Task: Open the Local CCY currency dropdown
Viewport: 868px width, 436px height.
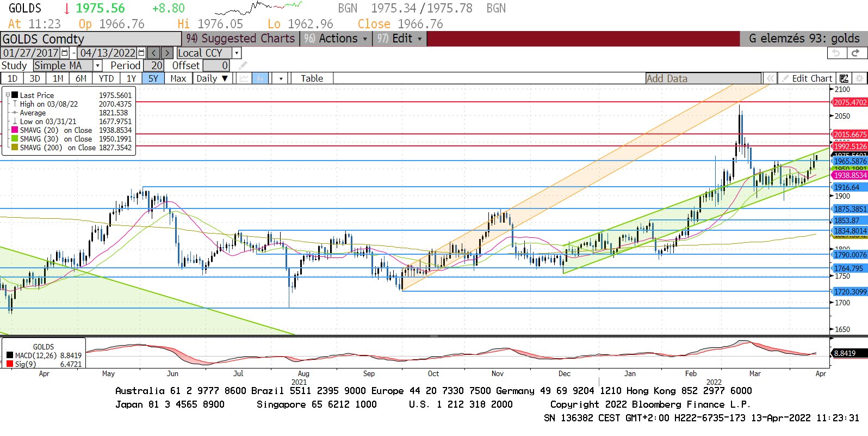Action: coord(237,53)
